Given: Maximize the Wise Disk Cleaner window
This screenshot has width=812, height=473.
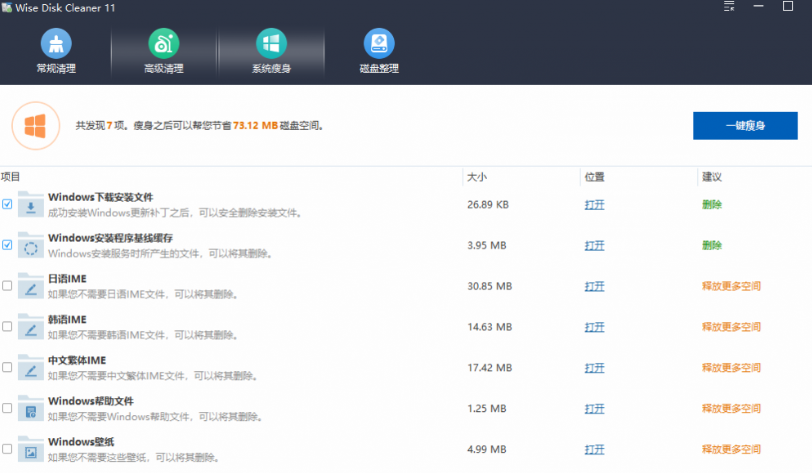Looking at the screenshot, I should coord(788,6).
